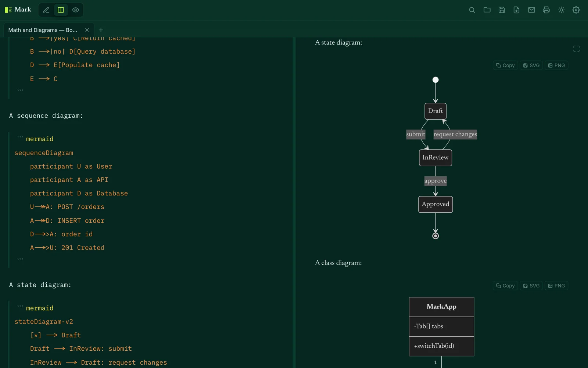588x368 pixels.
Task: Click the end state marker below Approved
Action: (x=435, y=236)
